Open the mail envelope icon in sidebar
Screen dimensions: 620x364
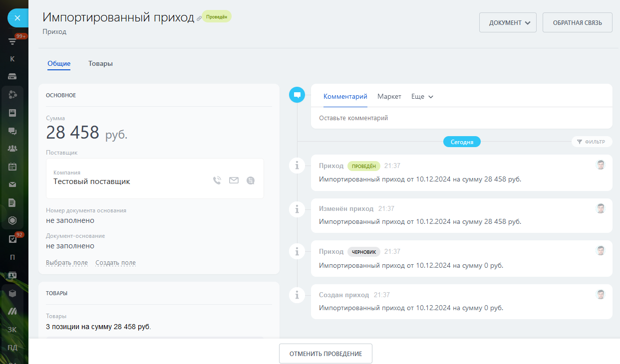[x=12, y=184]
